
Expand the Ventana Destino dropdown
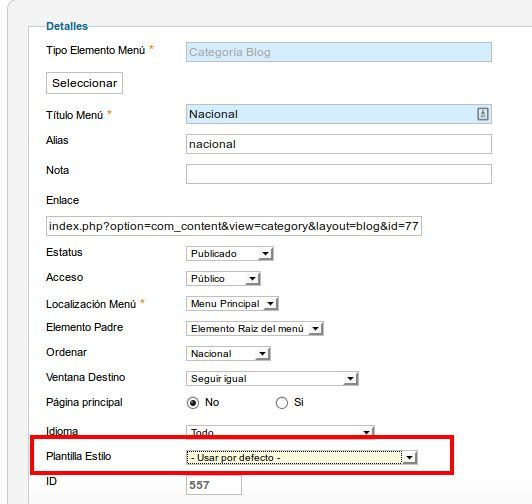[x=272, y=378]
